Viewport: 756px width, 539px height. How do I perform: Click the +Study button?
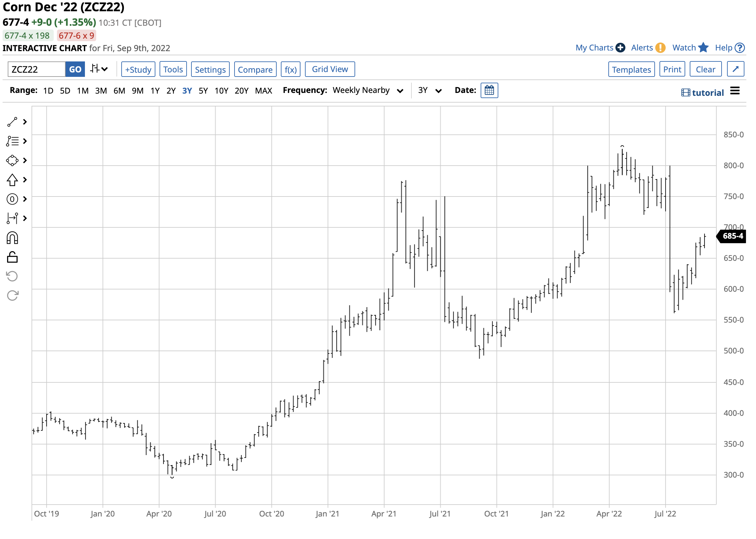(x=138, y=69)
